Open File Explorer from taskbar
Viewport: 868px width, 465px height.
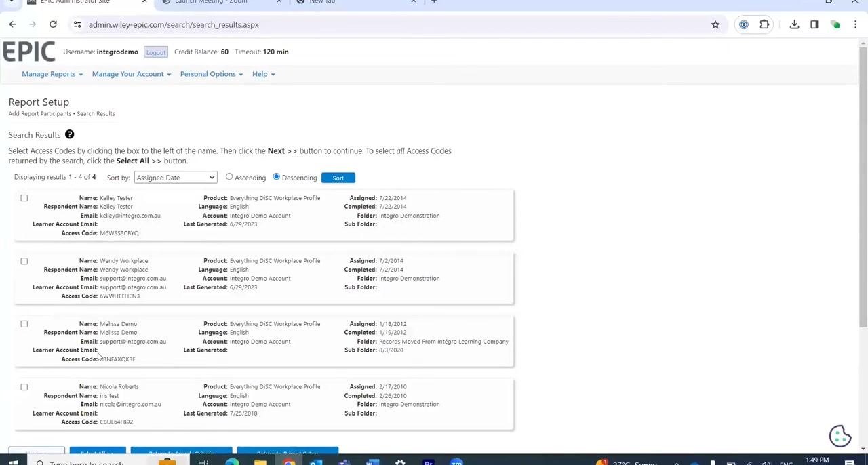[x=260, y=462]
